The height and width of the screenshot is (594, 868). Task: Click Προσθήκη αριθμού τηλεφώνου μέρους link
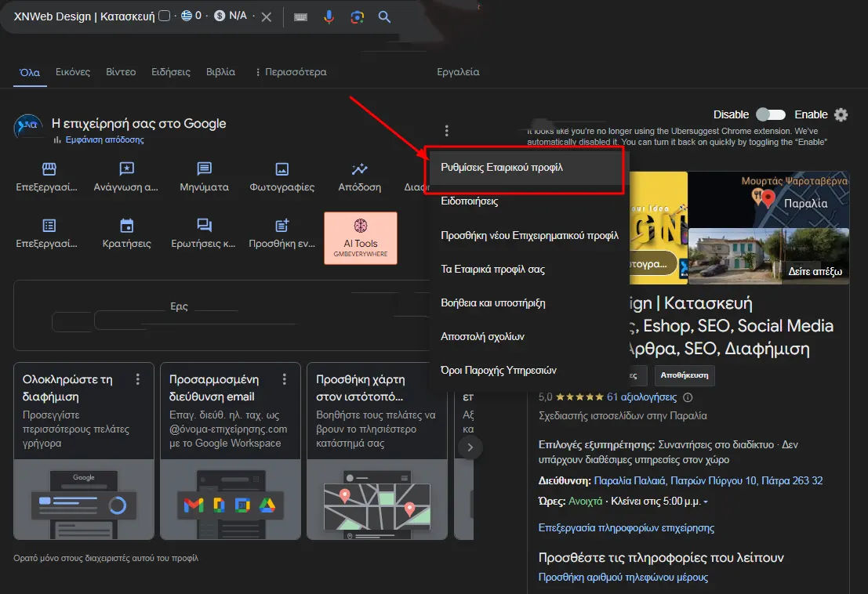pyautogui.click(x=623, y=577)
